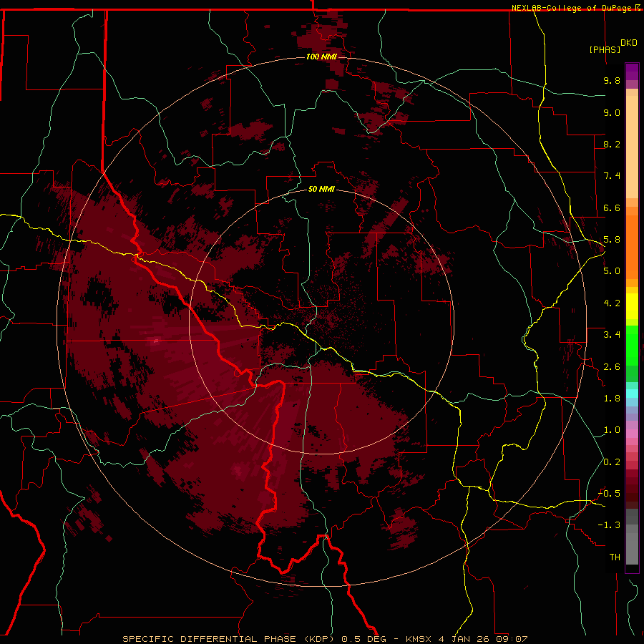This screenshot has height=644, width=644.
Task: Click the 50 NMI range ring label
Action: (321, 190)
